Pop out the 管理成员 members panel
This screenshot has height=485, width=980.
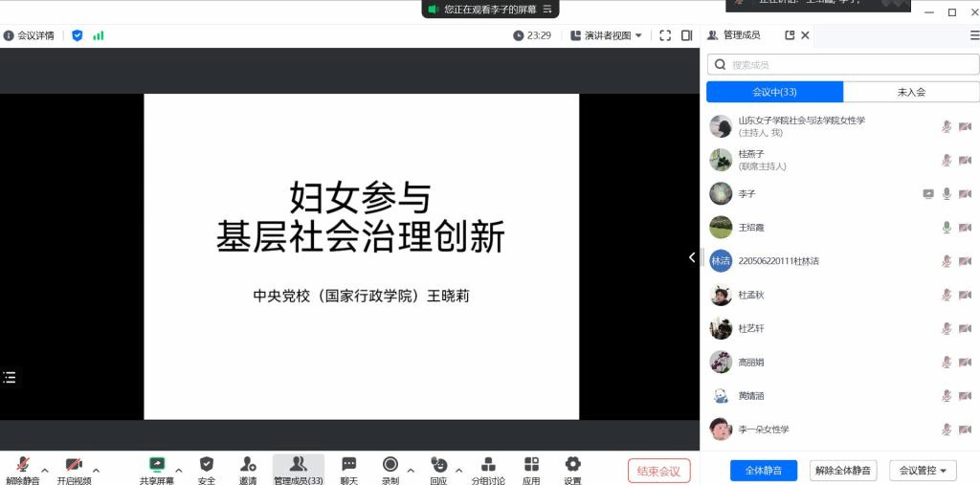click(x=790, y=35)
